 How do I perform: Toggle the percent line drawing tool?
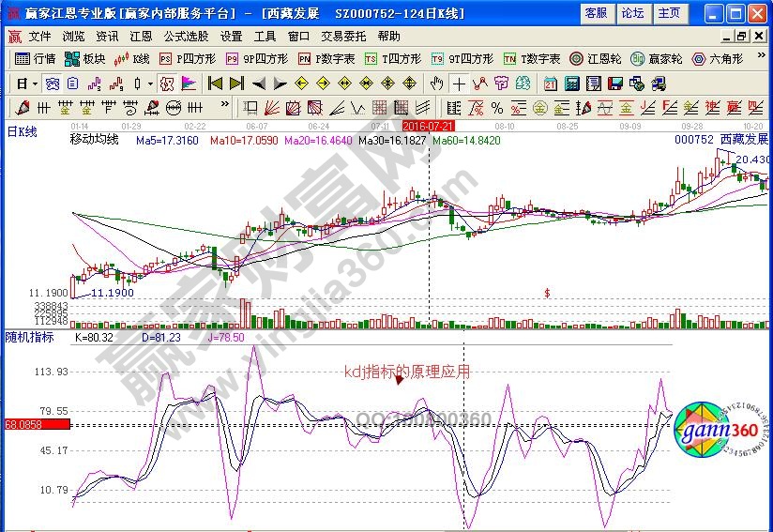[496, 106]
